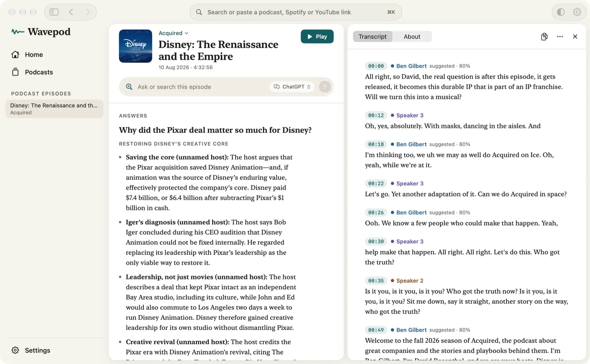The width and height of the screenshot is (590, 364).
Task: Click the search icon in the episode search
Action: tap(129, 87)
